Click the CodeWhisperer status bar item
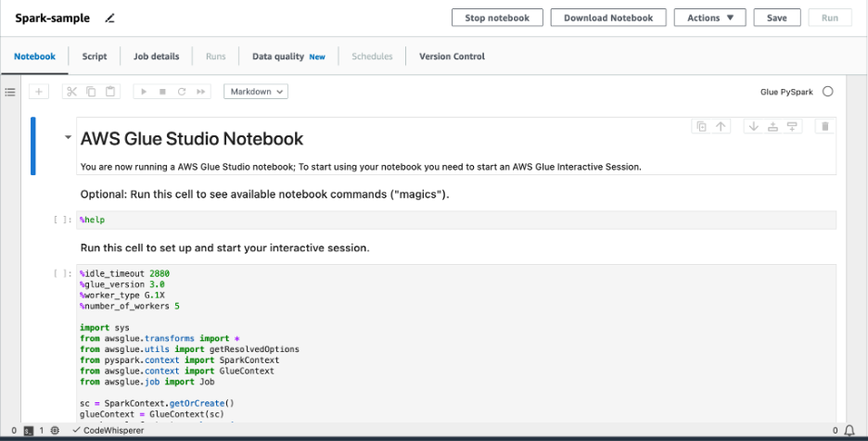Viewport: 868px width, 441px height. [x=108, y=431]
